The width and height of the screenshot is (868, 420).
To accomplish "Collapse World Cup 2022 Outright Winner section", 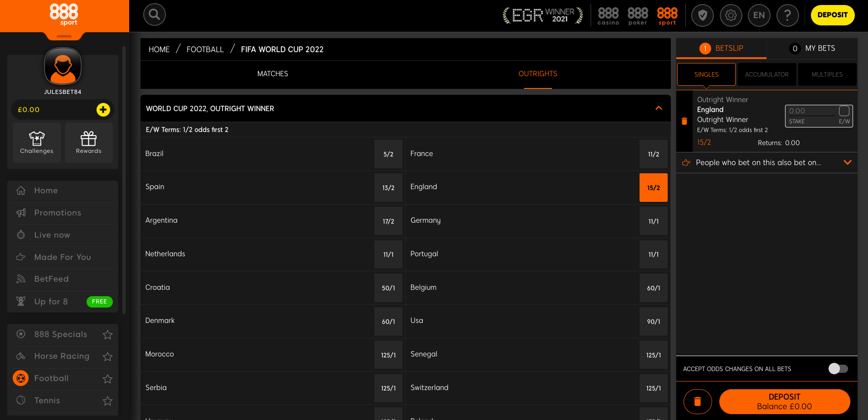I will click(x=659, y=108).
